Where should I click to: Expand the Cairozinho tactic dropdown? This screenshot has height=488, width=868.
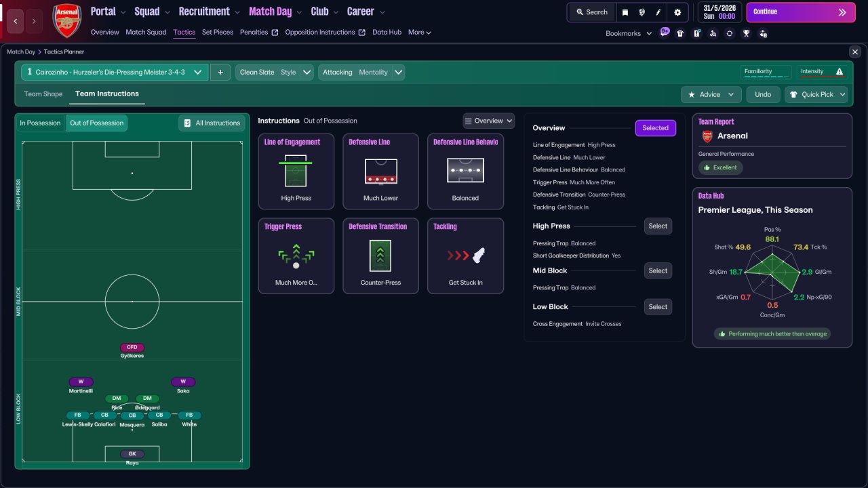tap(114, 72)
